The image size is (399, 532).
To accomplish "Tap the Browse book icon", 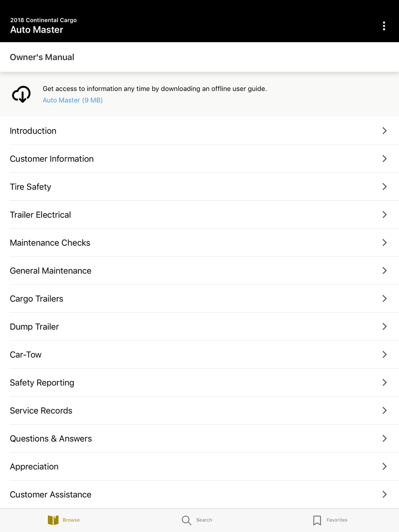I will tap(53, 520).
